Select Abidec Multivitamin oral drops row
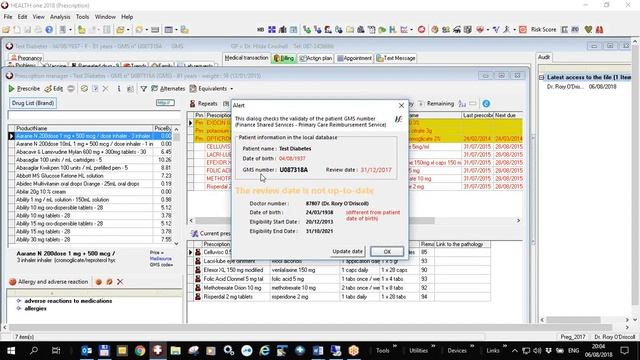 tap(93, 184)
